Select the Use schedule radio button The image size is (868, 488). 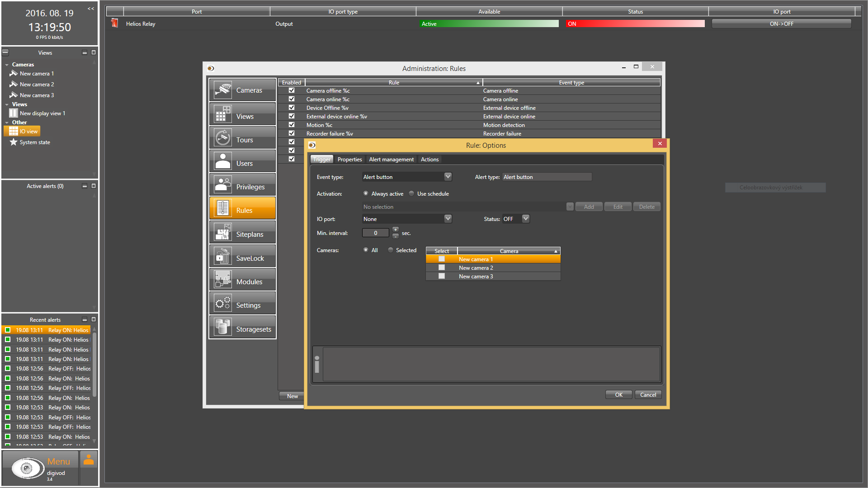[411, 194]
